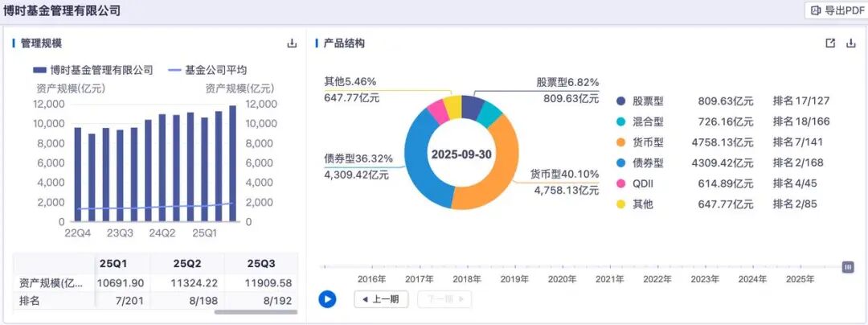This screenshot has width=868, height=325.
Task: Click the 股票型6.82% chart label
Action: click(567, 83)
